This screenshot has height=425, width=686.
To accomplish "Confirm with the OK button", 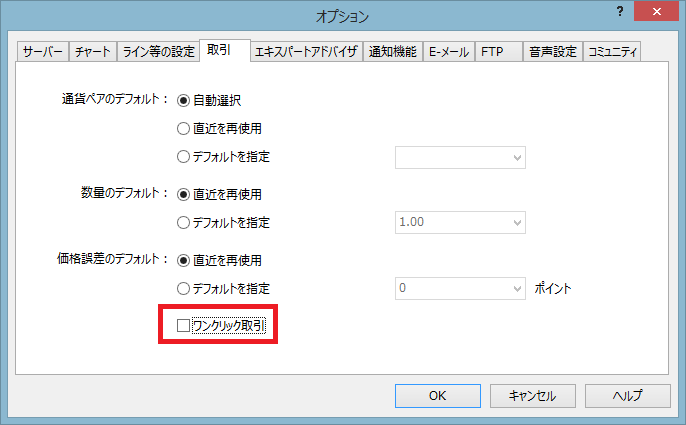I will [438, 396].
